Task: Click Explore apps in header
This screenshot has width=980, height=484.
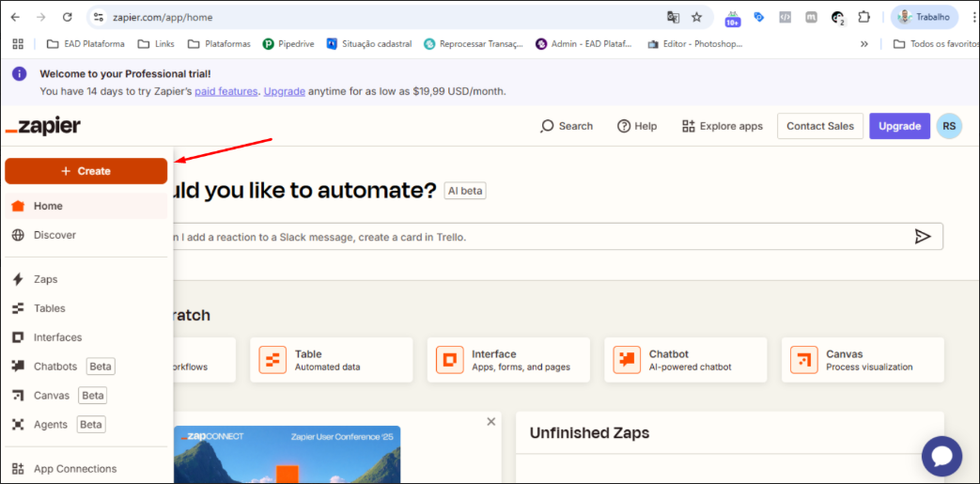Action: click(x=723, y=126)
